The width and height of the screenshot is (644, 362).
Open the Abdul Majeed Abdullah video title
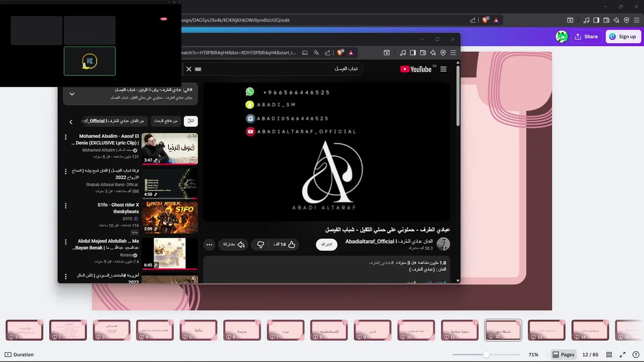106,244
